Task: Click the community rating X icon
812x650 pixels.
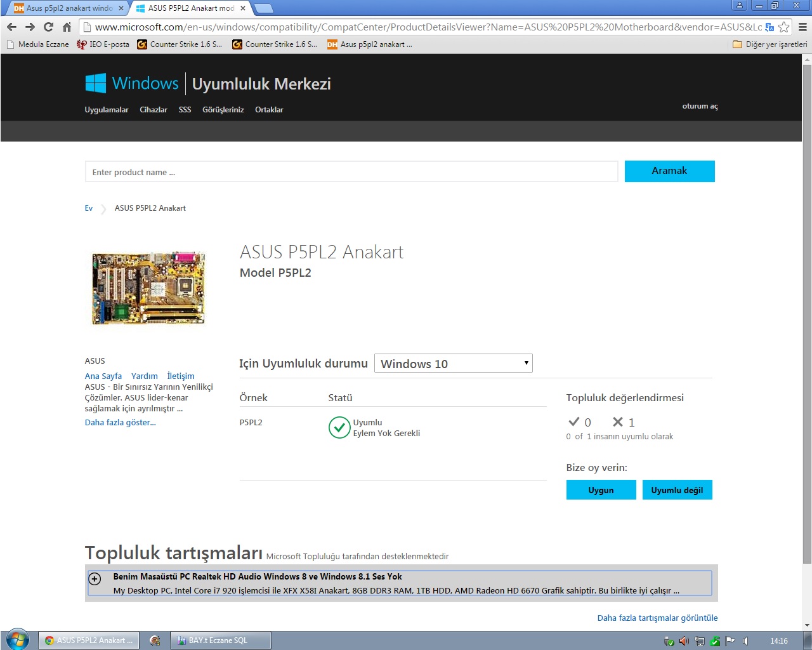Action: [x=618, y=421]
